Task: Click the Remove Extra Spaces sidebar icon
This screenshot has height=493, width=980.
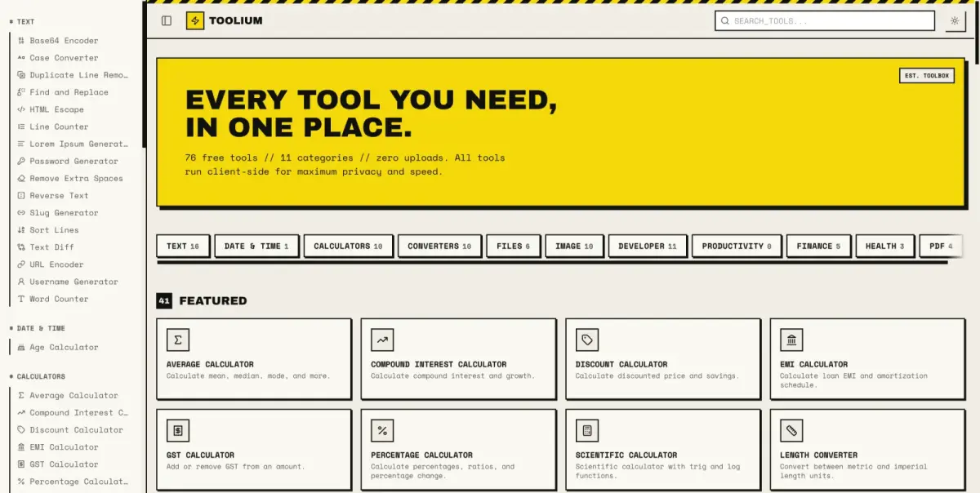Action: (x=21, y=178)
